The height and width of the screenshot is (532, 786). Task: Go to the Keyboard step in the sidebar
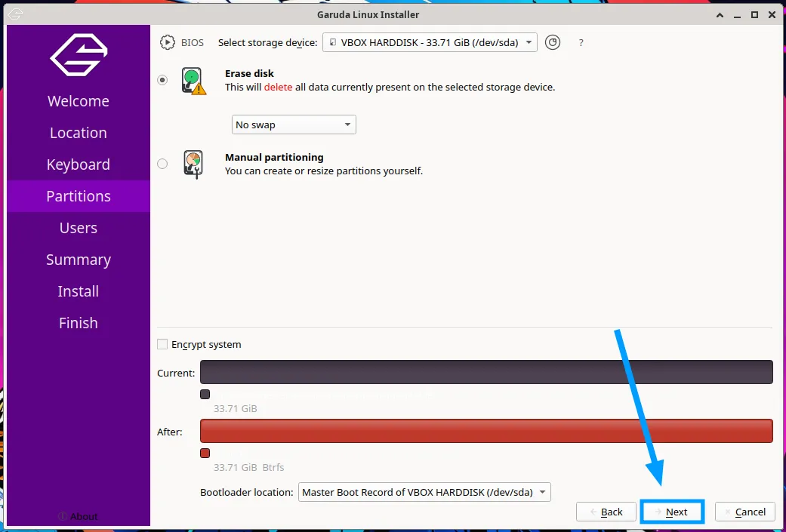tap(79, 165)
